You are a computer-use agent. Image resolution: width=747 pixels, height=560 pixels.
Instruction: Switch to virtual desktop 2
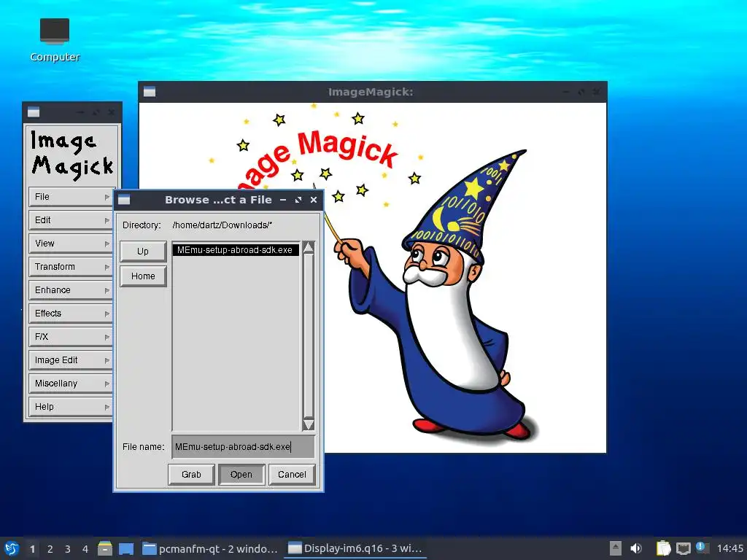click(x=50, y=549)
